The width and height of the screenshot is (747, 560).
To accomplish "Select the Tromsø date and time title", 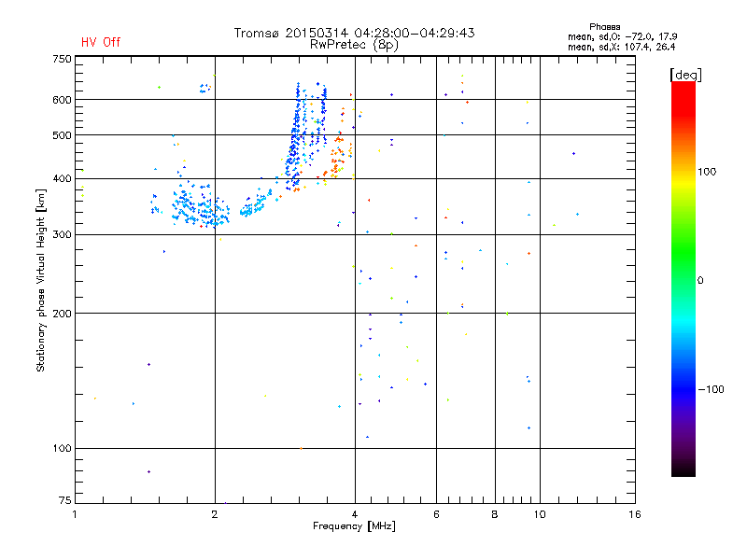I will coord(354,33).
